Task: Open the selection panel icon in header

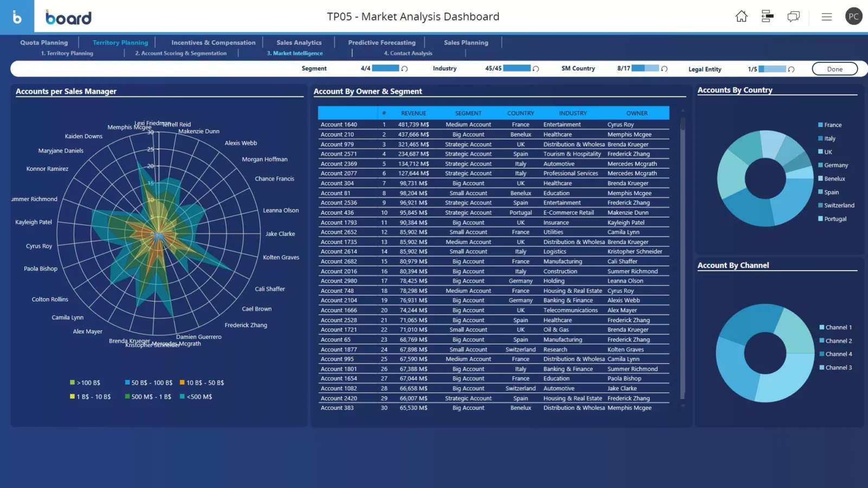Action: pyautogui.click(x=767, y=16)
